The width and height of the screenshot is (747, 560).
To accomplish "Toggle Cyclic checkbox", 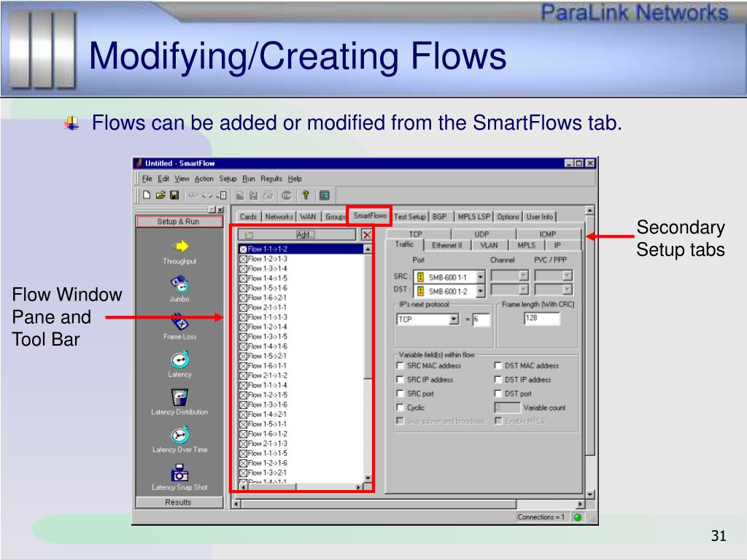I will point(400,408).
